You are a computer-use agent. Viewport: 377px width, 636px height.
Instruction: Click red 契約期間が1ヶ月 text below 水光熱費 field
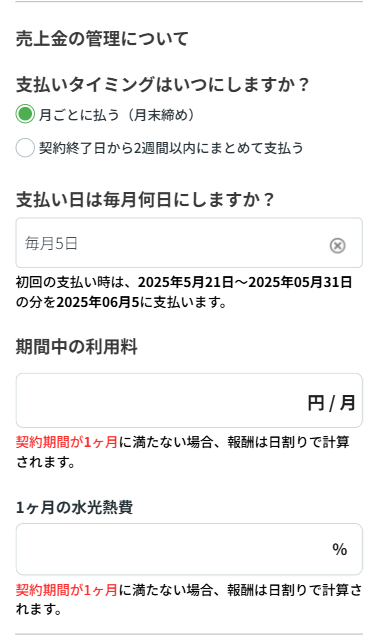click(67, 589)
